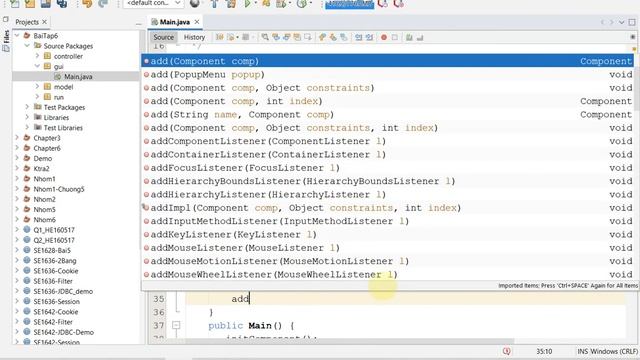
Task: Expand the controller package
Action: [37, 56]
